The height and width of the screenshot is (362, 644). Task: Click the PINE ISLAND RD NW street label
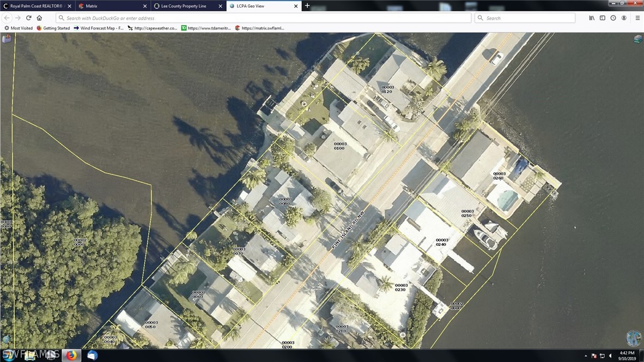[x=348, y=230]
